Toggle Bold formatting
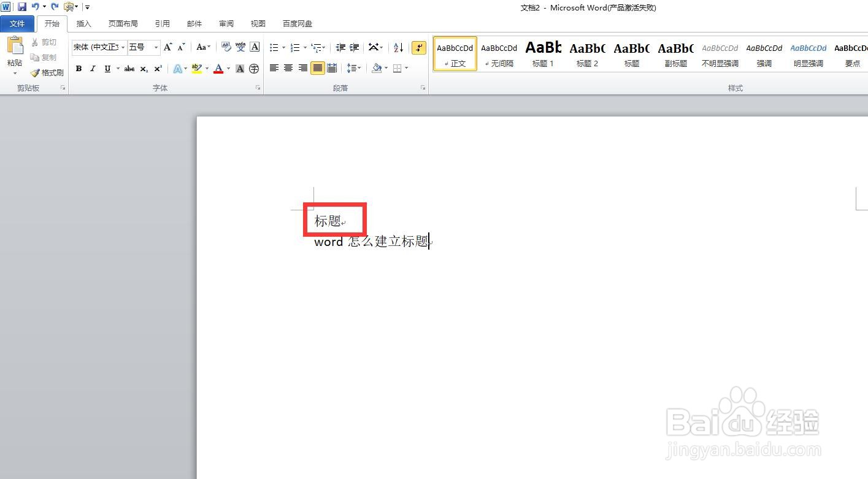 (x=79, y=69)
